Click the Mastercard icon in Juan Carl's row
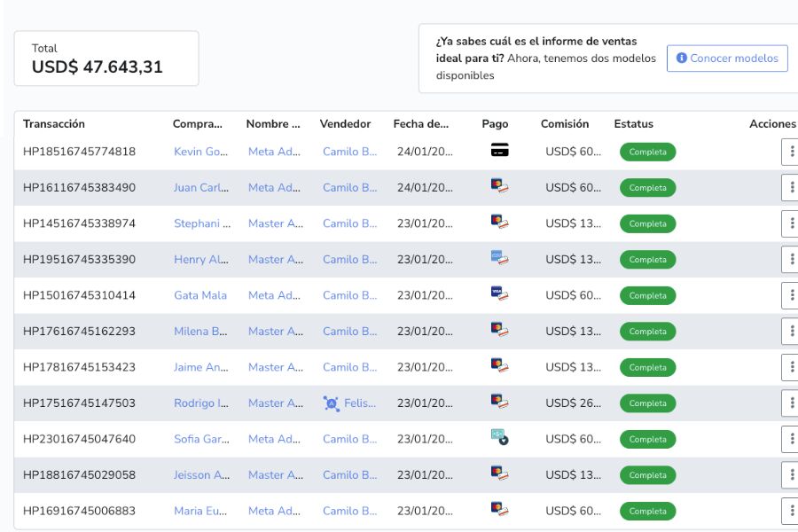 (499, 186)
